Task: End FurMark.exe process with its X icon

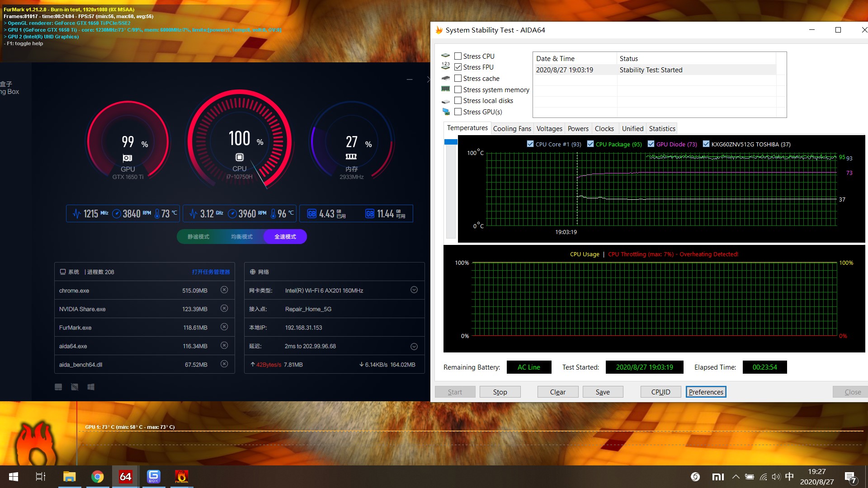Action: (224, 327)
